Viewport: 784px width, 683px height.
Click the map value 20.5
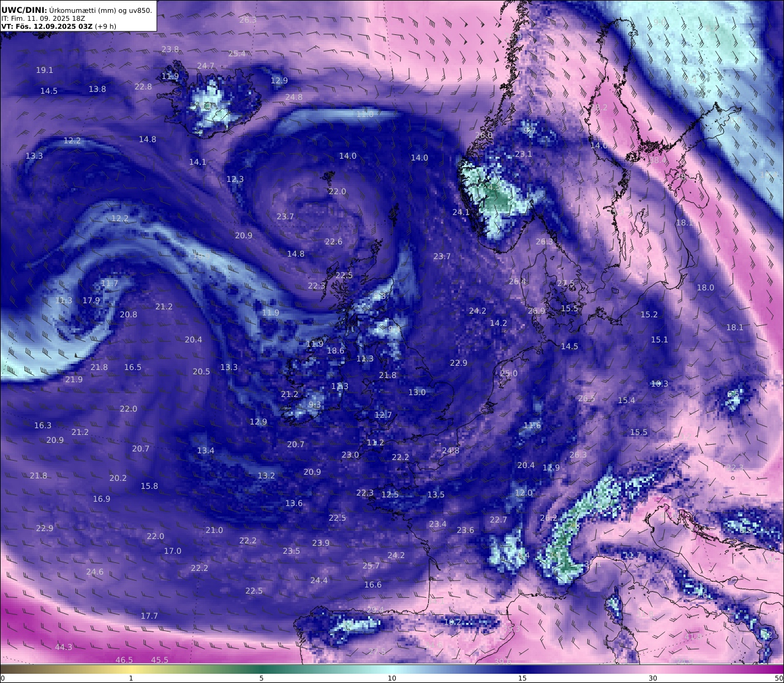(x=201, y=372)
